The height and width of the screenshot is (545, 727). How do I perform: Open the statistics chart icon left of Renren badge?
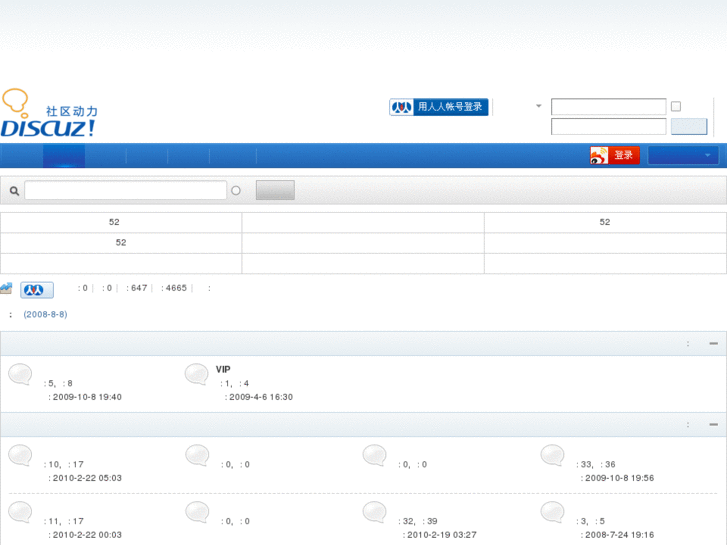pyautogui.click(x=6, y=288)
